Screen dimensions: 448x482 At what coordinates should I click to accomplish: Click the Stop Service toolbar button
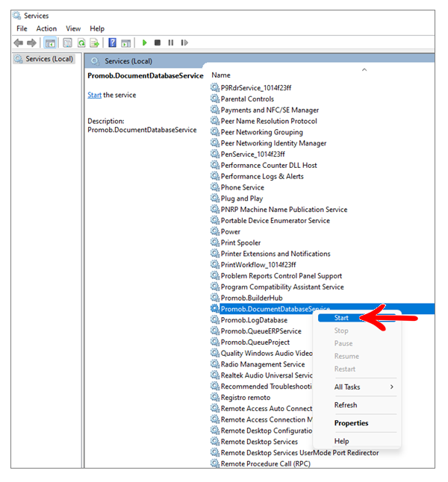pyautogui.click(x=158, y=43)
